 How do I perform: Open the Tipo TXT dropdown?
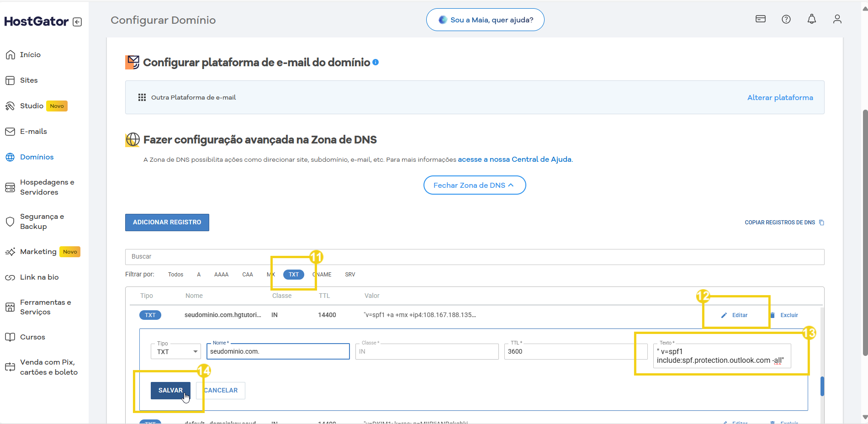pos(176,351)
